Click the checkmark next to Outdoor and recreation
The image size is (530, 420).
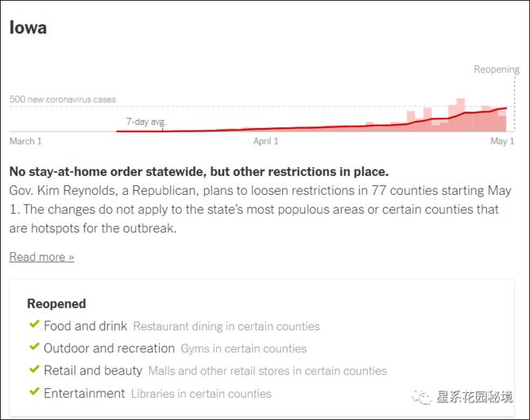[34, 347]
